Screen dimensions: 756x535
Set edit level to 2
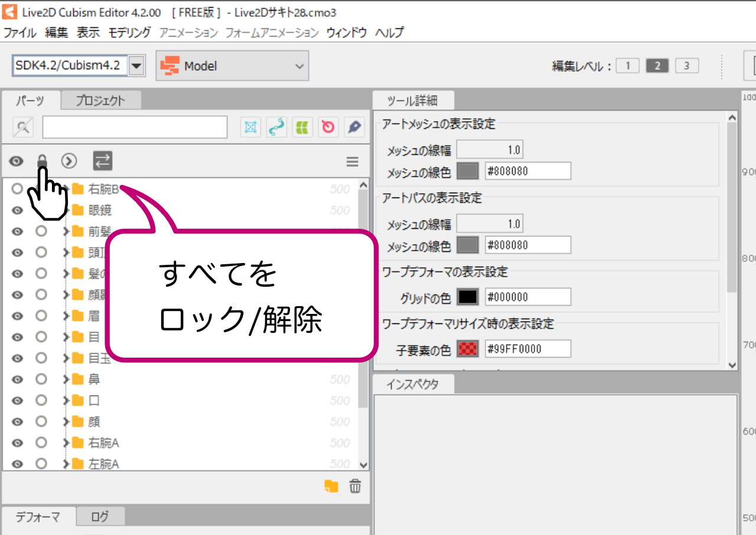coord(657,66)
